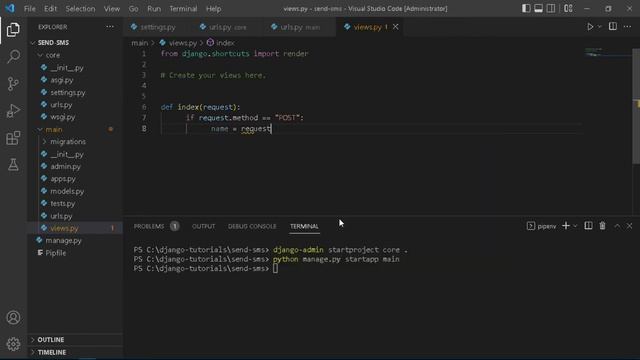
Task: Maximize the panel size with caret icon
Action: (x=617, y=226)
